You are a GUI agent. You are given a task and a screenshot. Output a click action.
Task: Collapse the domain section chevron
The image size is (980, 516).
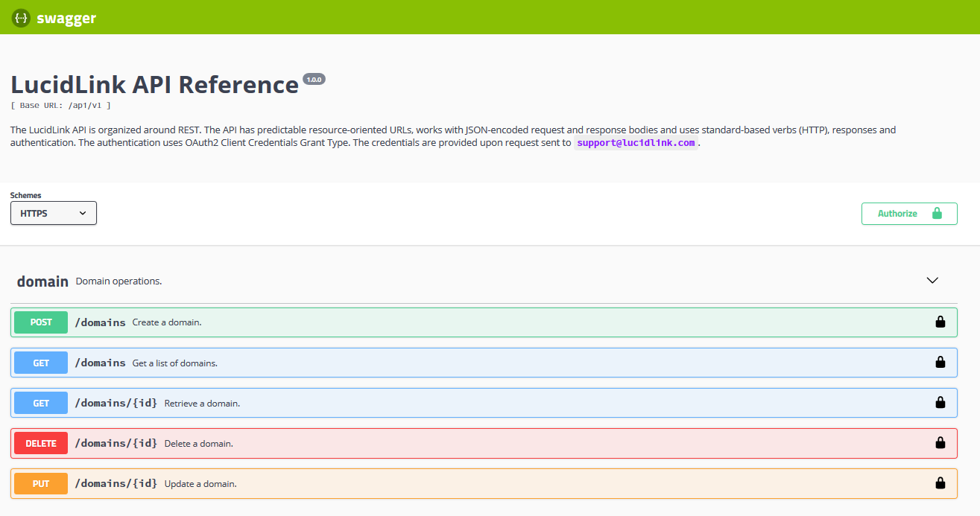tap(932, 281)
